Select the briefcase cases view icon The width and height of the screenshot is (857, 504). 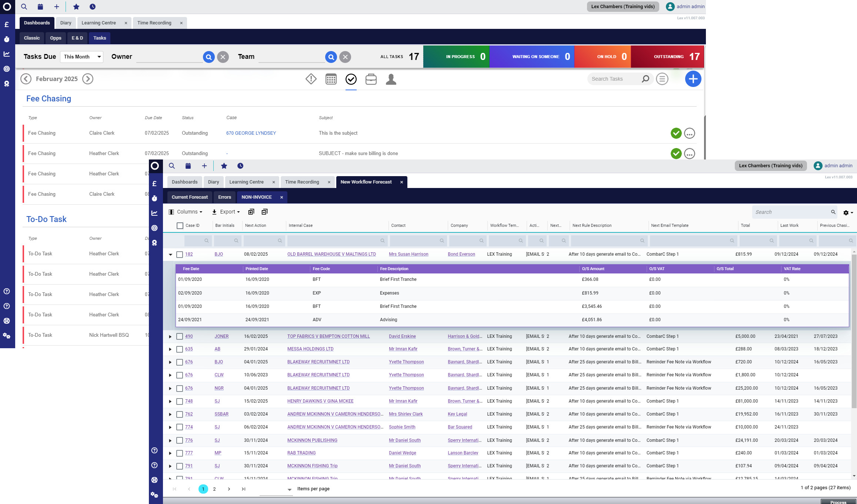(371, 79)
